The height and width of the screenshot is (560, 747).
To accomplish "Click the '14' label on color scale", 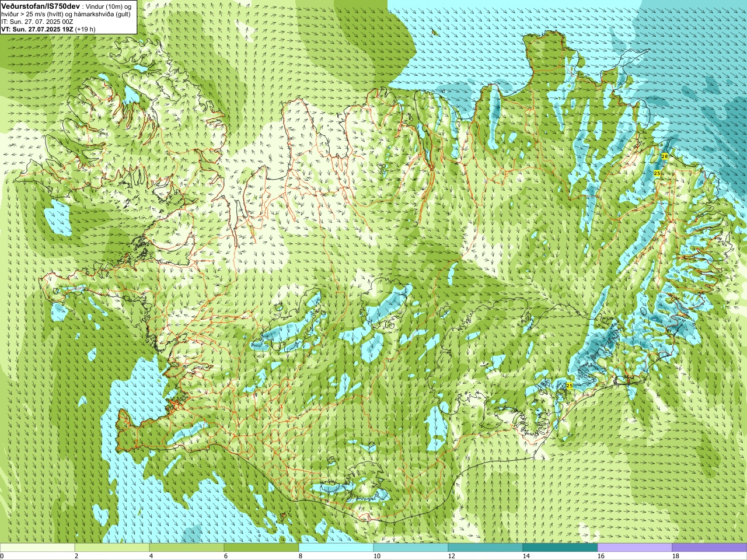I will pyautogui.click(x=526, y=556).
